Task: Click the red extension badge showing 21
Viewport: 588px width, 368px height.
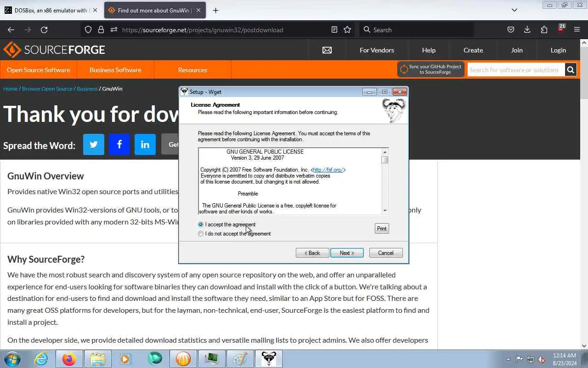Action: point(561,29)
